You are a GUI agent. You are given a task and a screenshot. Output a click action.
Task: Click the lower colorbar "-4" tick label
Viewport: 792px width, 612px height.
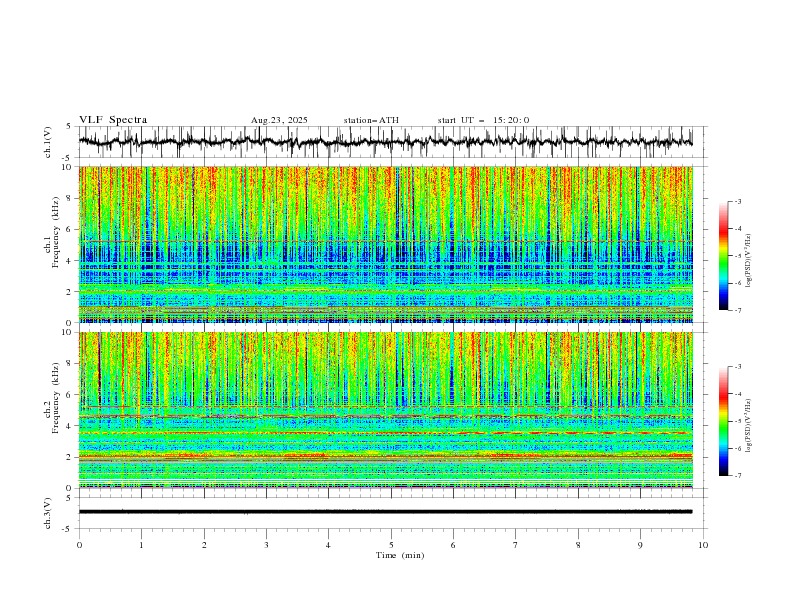point(738,394)
